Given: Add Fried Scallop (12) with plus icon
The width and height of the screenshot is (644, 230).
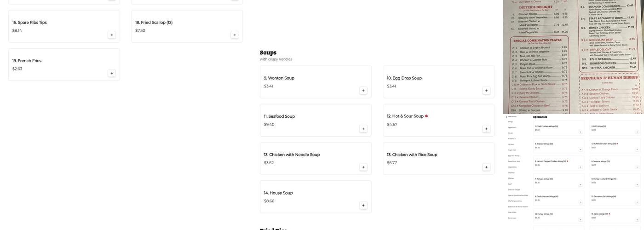Looking at the screenshot, I should click(235, 35).
